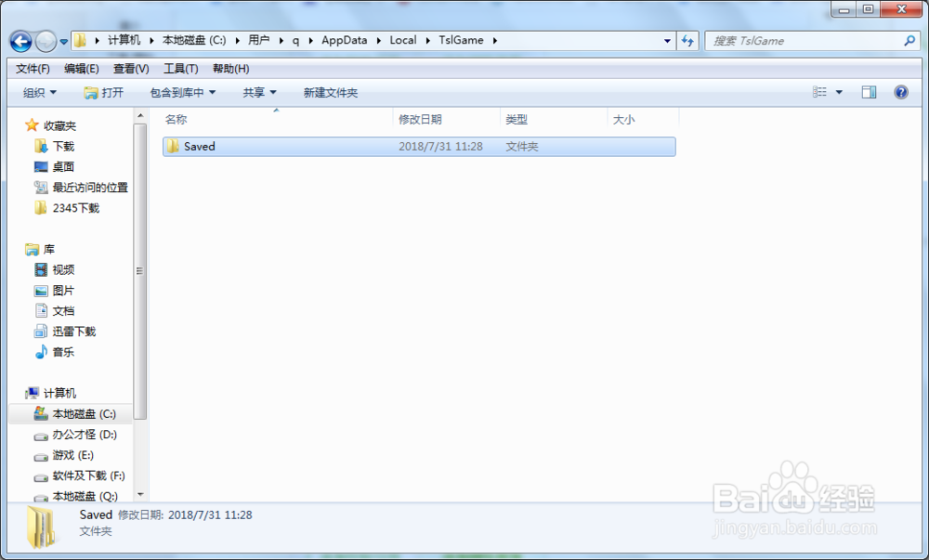
Task: Open the recent pages dropdown beside Forward
Action: click(64, 42)
